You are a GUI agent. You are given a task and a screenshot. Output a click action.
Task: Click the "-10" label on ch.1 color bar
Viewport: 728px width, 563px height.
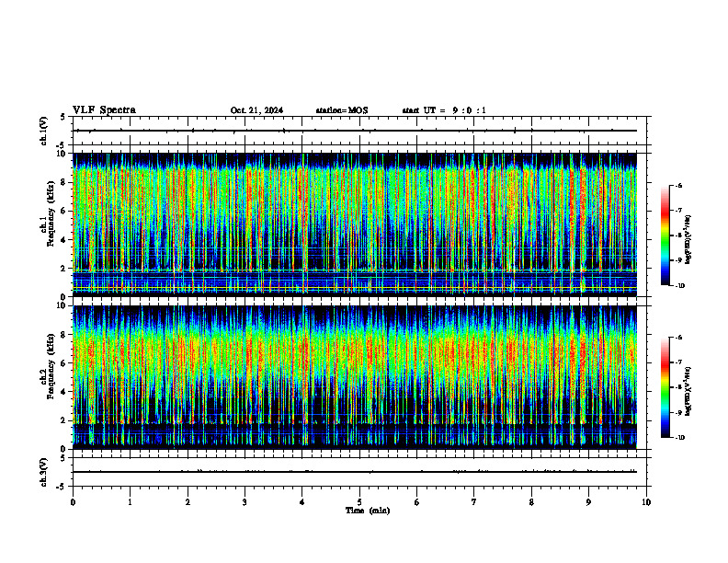point(680,286)
